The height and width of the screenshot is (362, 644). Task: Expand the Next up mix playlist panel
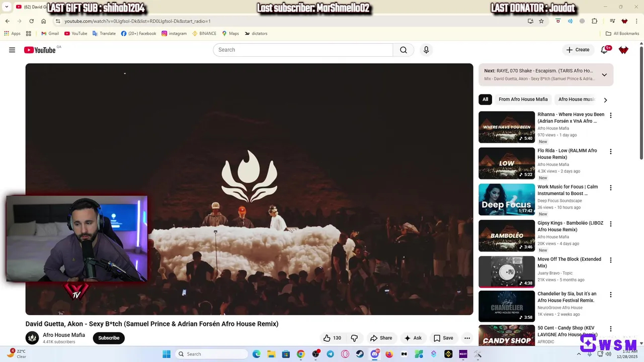604,75
